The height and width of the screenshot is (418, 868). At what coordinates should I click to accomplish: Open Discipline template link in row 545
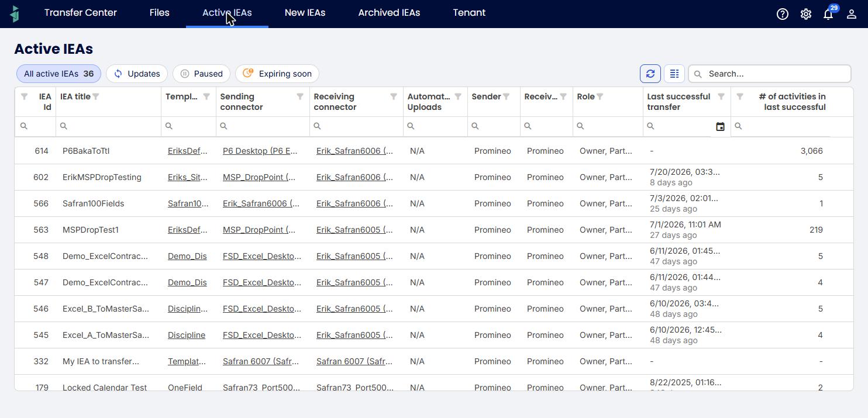(187, 335)
